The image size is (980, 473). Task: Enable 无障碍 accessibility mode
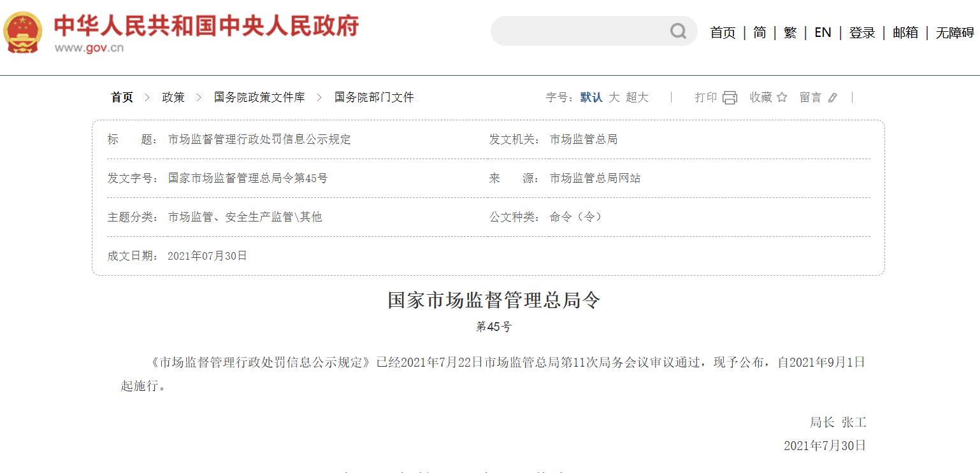tap(955, 32)
